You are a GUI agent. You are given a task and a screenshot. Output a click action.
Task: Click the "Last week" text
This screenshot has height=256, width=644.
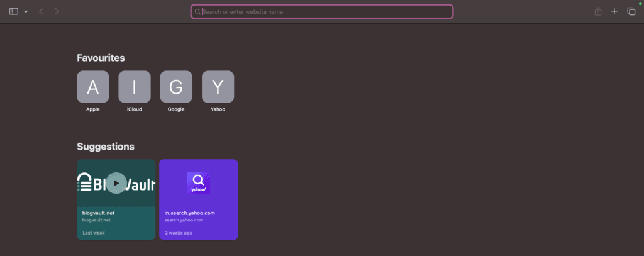coord(94,233)
